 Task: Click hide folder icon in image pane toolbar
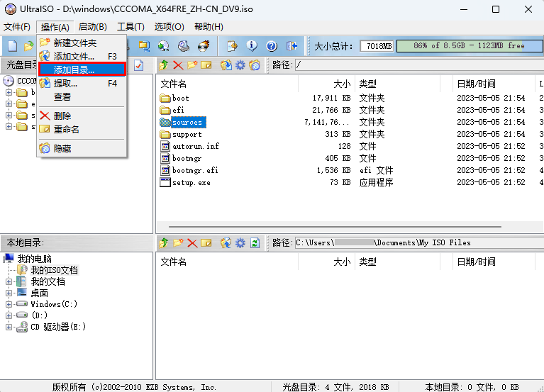(x=255, y=65)
